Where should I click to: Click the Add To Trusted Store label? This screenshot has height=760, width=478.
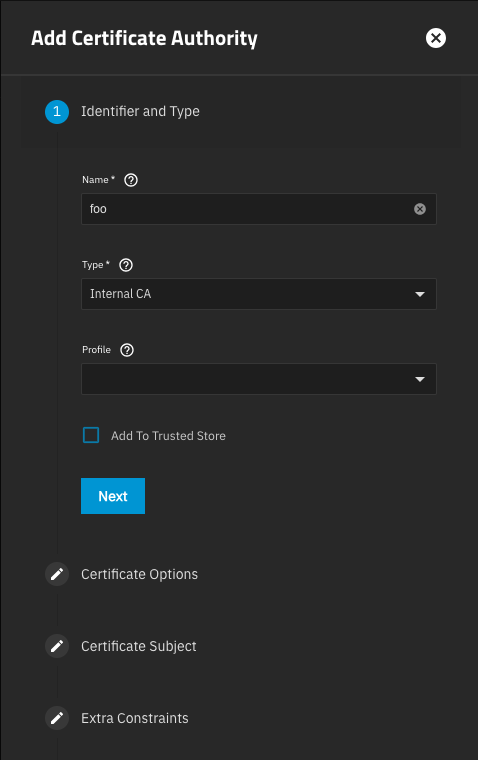[x=168, y=436]
